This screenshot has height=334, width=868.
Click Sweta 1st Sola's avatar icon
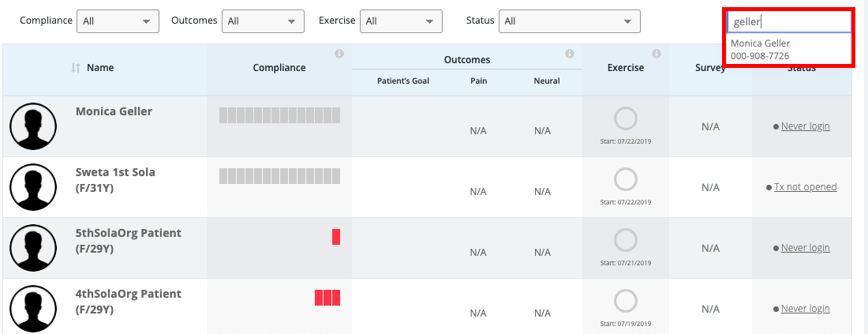tap(33, 187)
